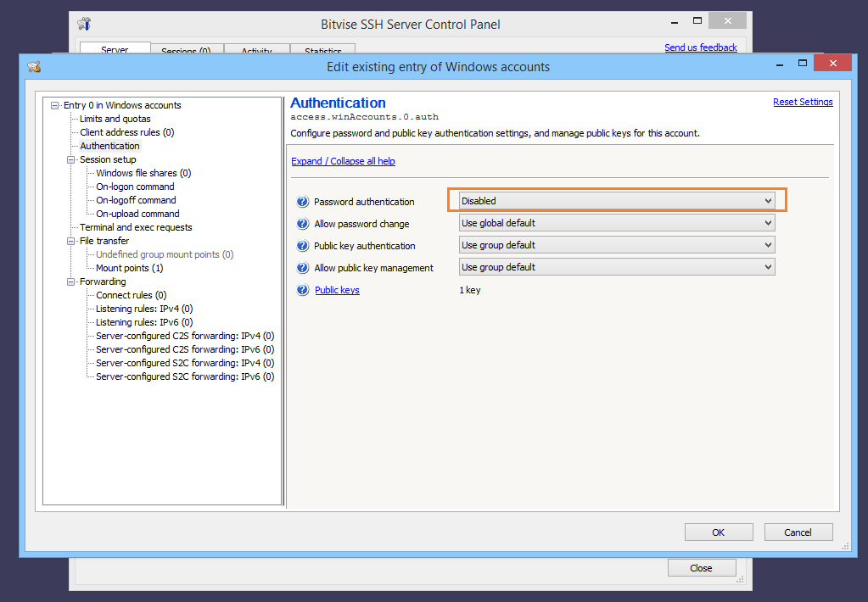
Task: Switch to the Statistics tab
Action: pyautogui.click(x=322, y=50)
